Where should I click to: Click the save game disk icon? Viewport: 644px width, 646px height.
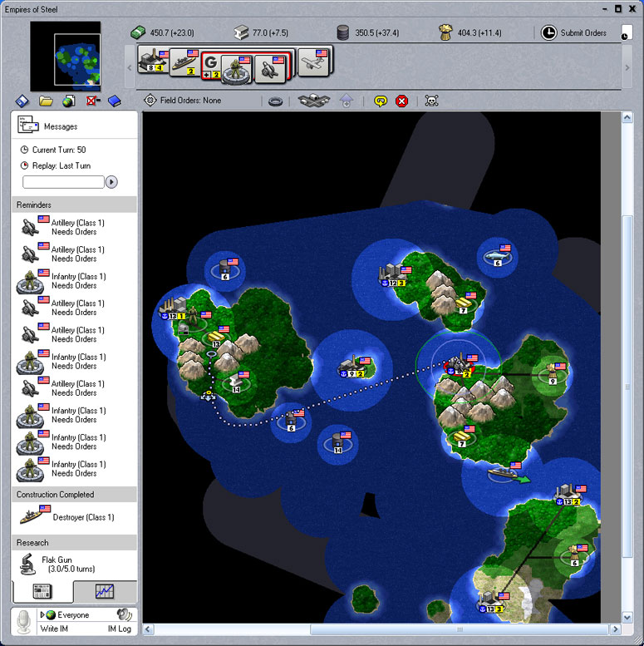22,101
